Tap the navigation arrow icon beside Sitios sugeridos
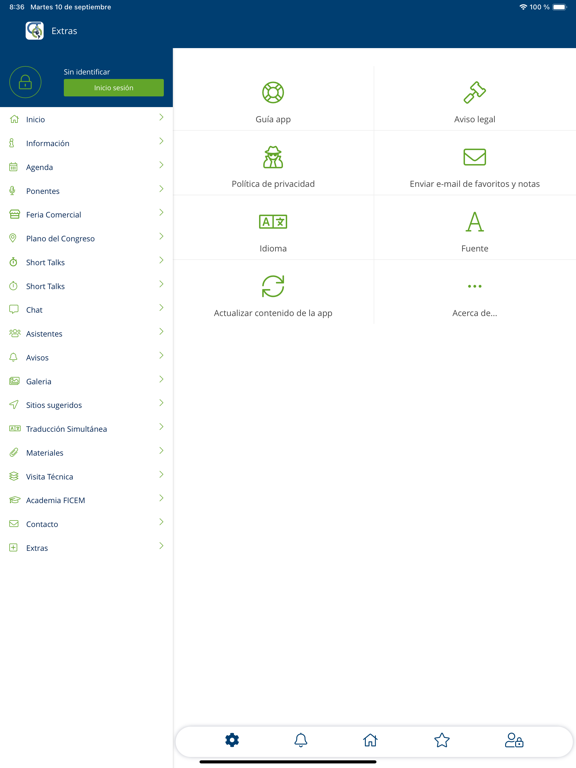The width and height of the screenshot is (576, 768). tap(14, 405)
